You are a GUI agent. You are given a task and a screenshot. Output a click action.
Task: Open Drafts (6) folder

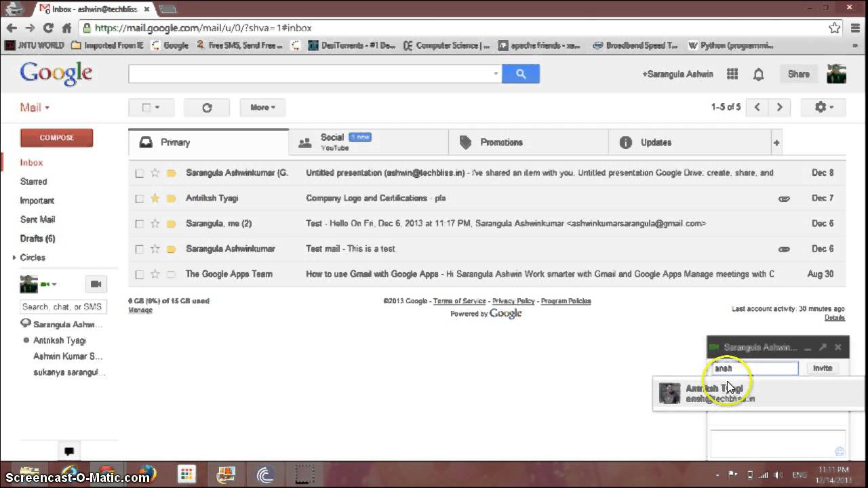click(37, 239)
